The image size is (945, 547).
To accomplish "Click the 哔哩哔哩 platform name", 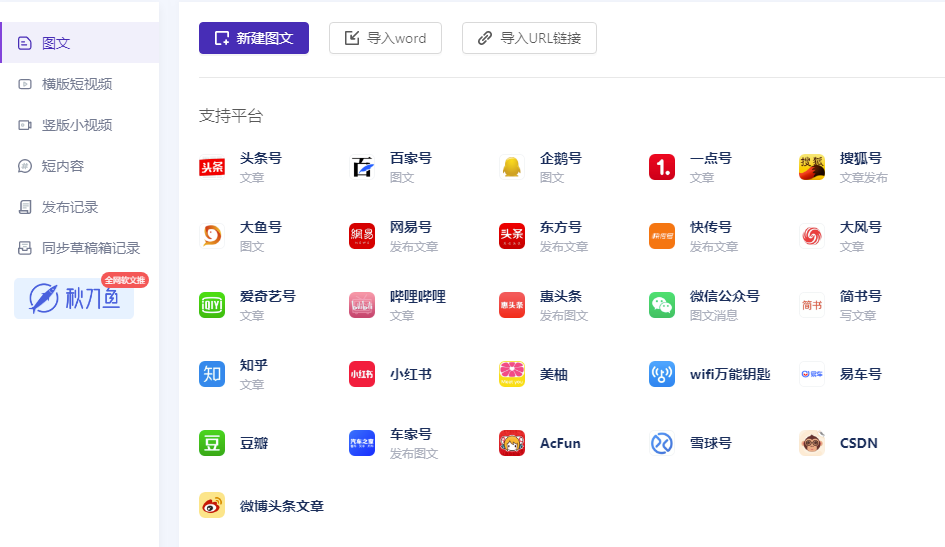I will click(418, 296).
